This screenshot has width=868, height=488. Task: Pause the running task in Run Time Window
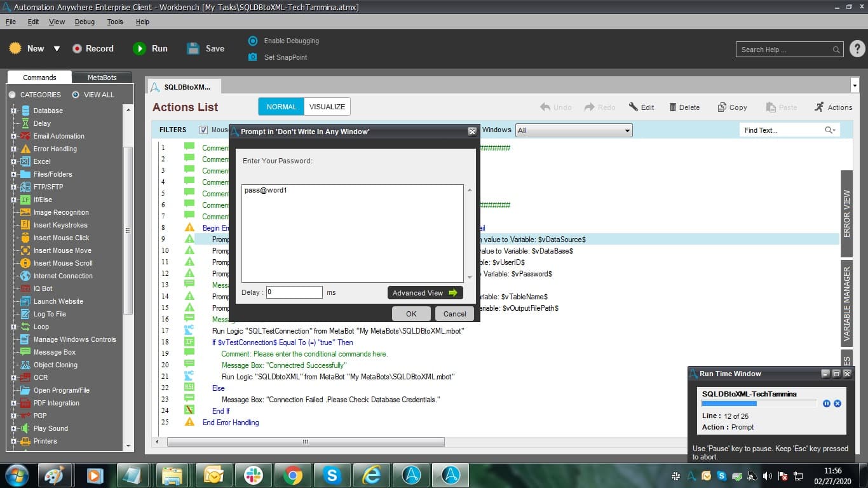(x=827, y=403)
